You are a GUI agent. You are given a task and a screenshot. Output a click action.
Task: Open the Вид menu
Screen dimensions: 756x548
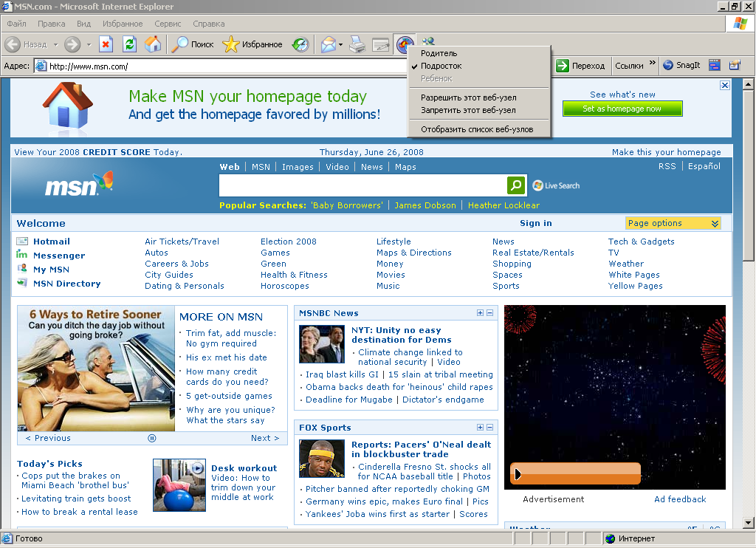coord(83,24)
